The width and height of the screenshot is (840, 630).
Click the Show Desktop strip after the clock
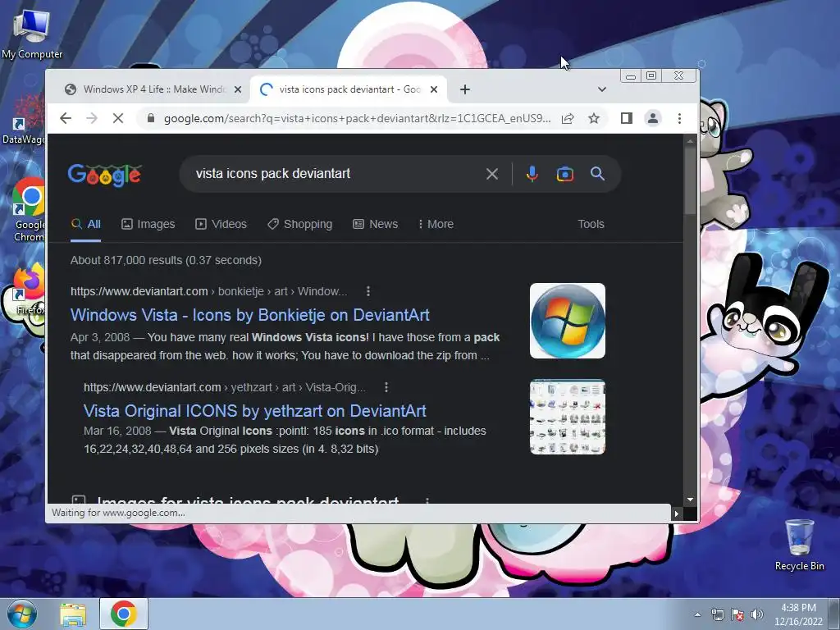click(834, 614)
